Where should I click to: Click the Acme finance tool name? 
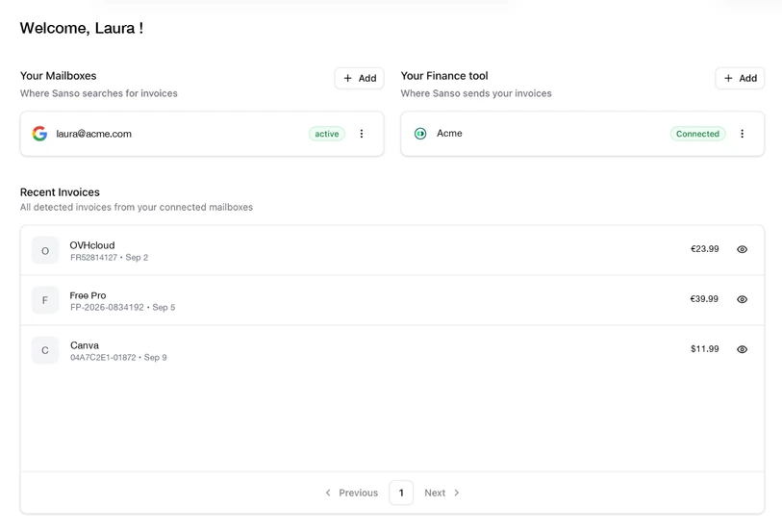coord(449,133)
